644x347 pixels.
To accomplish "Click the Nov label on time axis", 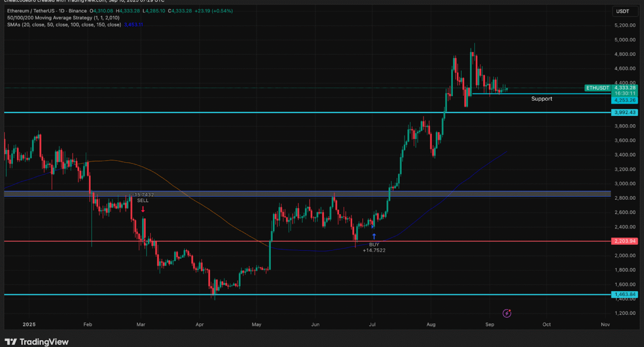I will tap(605, 325).
